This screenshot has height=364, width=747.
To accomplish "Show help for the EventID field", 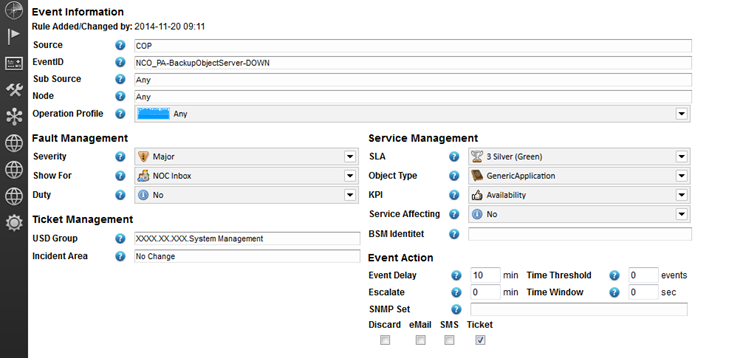I will point(120,62).
